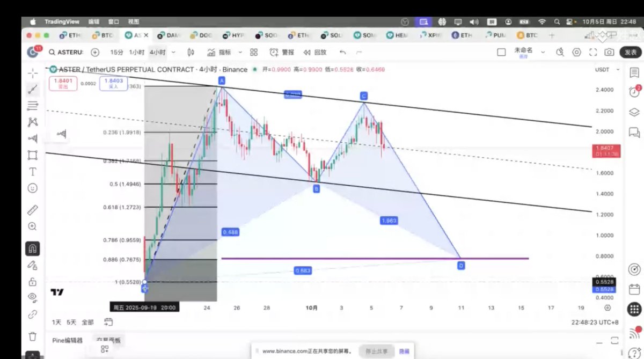Screen dimensions: 644x359
Task: Click the 1.8401 sell price button
Action: click(63, 83)
